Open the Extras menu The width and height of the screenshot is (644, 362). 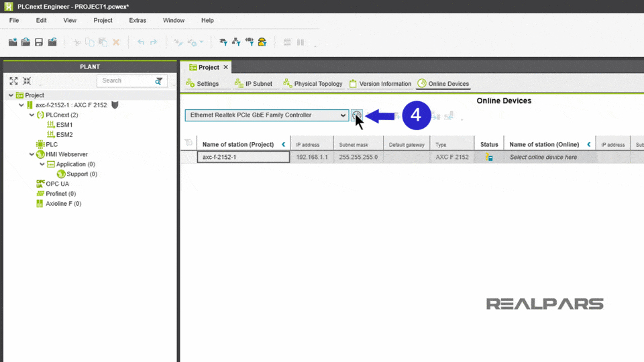coord(138,20)
